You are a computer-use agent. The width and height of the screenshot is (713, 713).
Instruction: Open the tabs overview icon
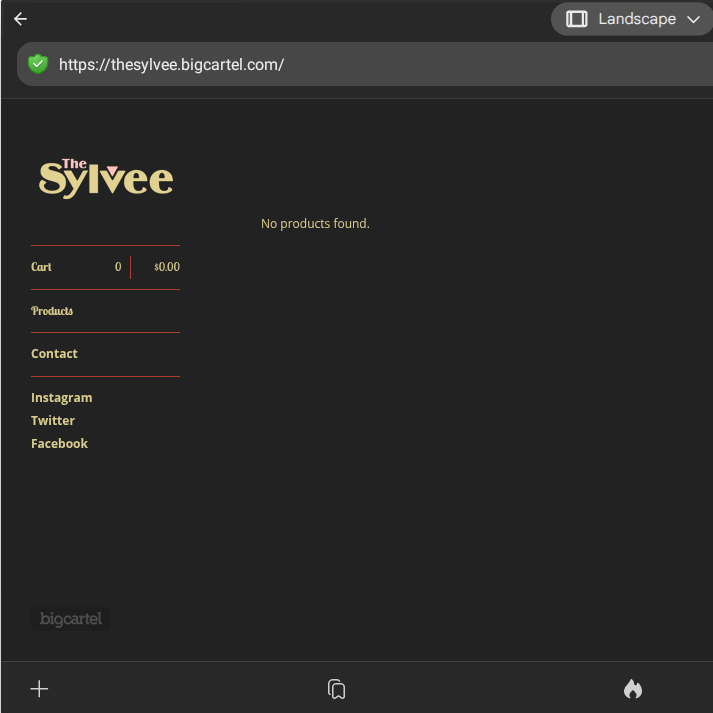click(337, 689)
